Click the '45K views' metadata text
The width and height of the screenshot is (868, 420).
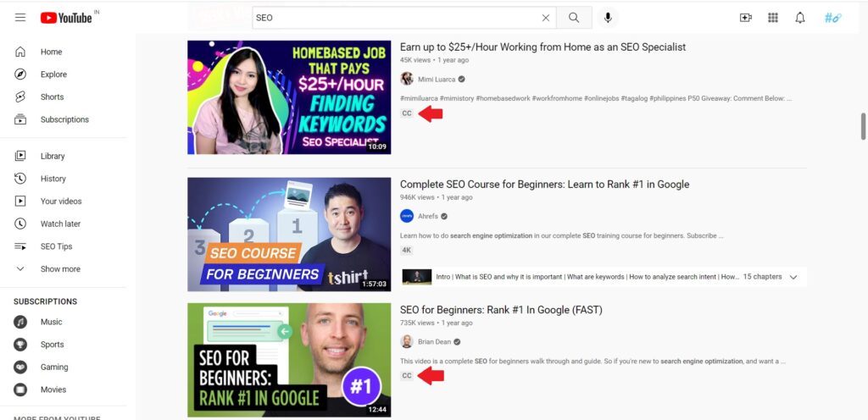point(414,60)
